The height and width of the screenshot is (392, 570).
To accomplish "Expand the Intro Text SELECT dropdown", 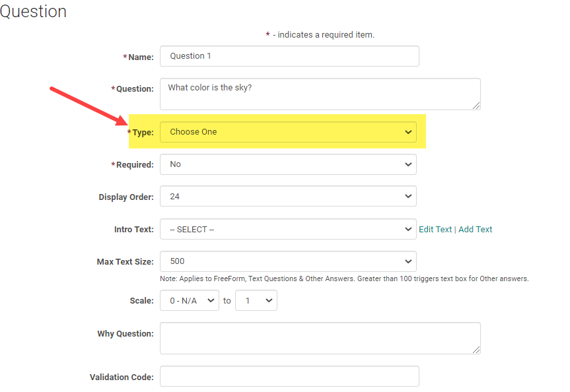I will coord(288,230).
